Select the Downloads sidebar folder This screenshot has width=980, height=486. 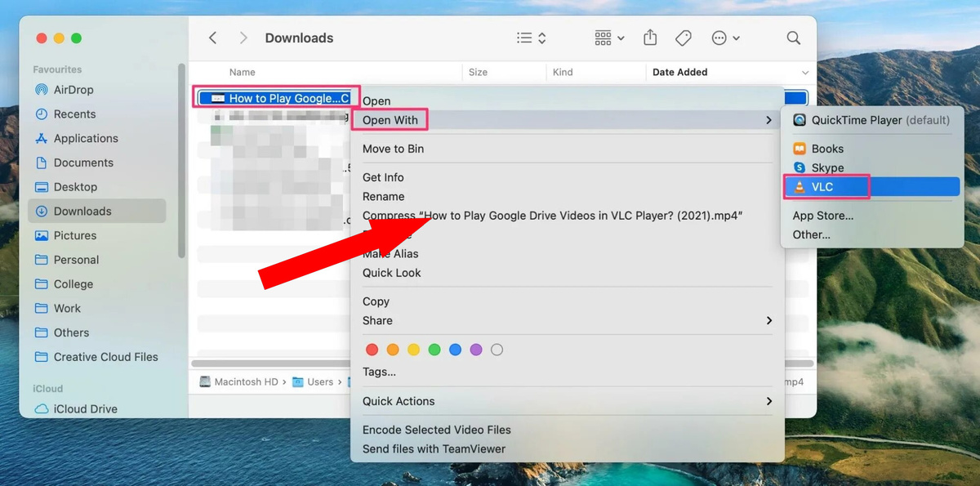pos(97,211)
